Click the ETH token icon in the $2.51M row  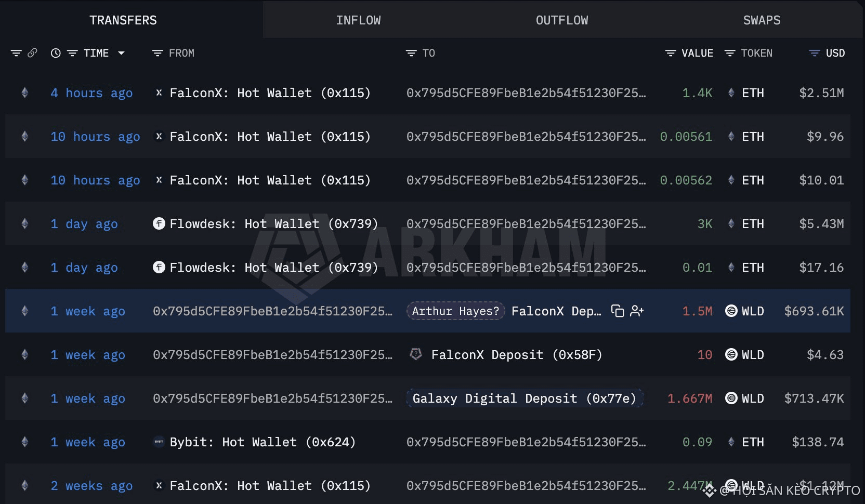click(x=731, y=93)
